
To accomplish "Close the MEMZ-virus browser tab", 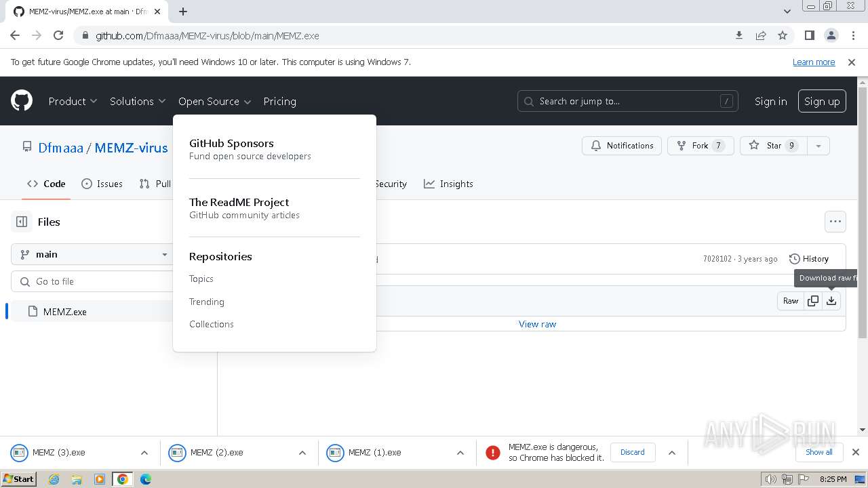I will click(158, 12).
